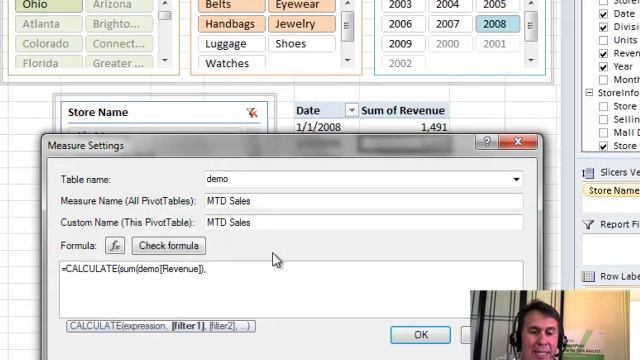640x360 pixels.
Task: Select Atlanta in the region slicer
Action: pos(49,24)
